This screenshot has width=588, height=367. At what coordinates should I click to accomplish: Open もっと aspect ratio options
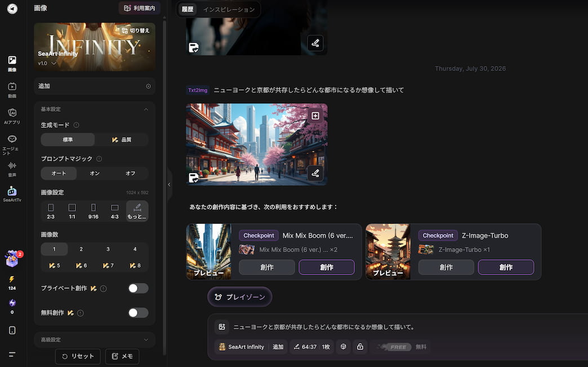coord(137,211)
